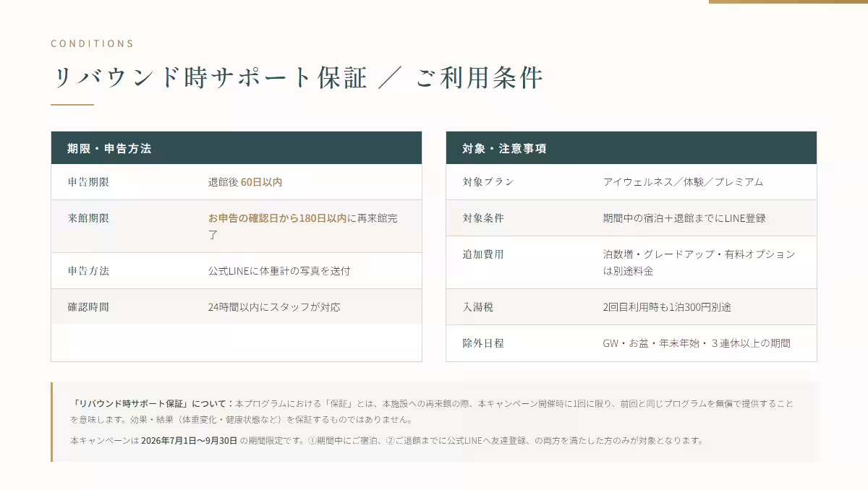Select the 追加費用 row label

(x=483, y=254)
